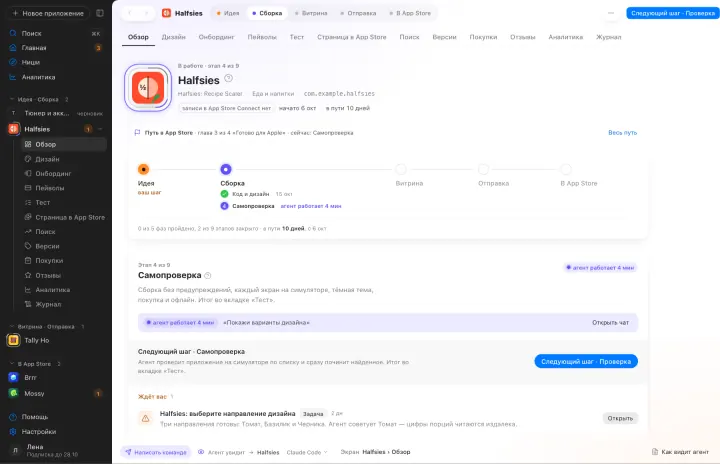Click help icon beside Самопроверка heading
This screenshot has width=720, height=464.
click(x=208, y=276)
